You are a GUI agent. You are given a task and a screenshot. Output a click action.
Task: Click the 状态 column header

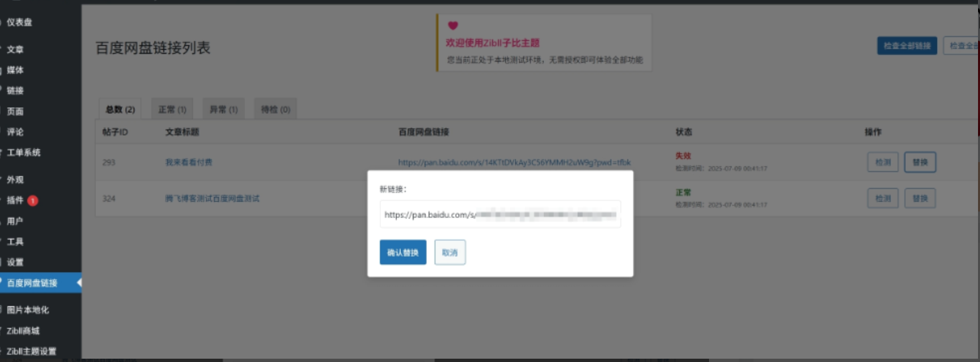point(684,132)
